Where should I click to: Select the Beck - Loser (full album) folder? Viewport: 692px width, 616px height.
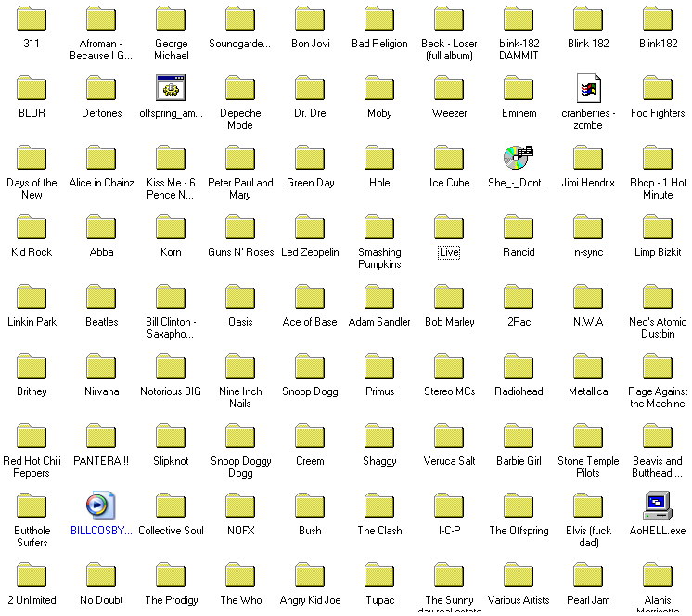(449, 19)
